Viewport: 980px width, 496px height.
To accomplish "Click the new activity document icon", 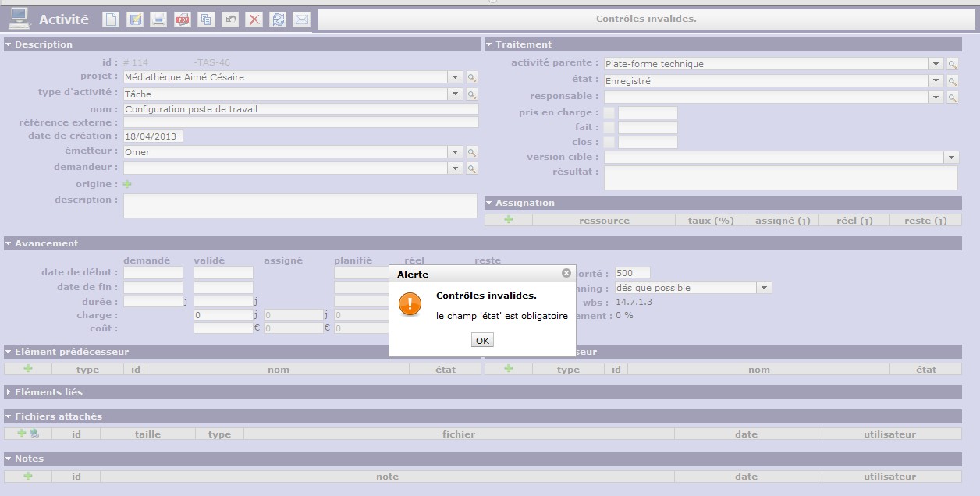I will click(x=111, y=19).
